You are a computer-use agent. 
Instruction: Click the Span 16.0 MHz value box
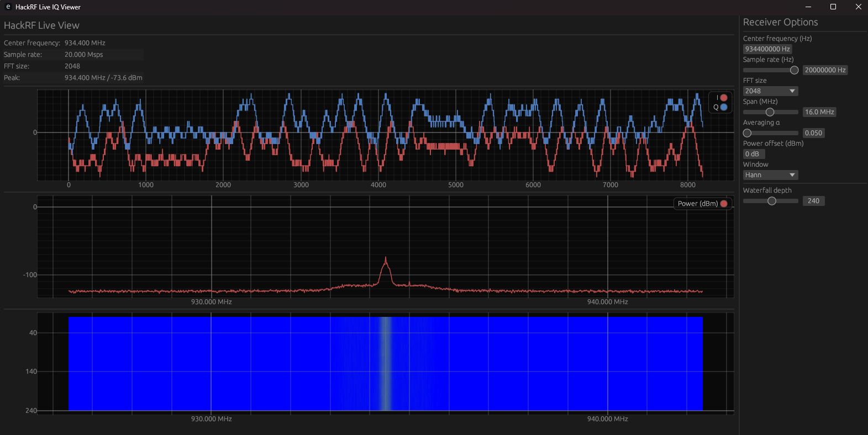[819, 112]
